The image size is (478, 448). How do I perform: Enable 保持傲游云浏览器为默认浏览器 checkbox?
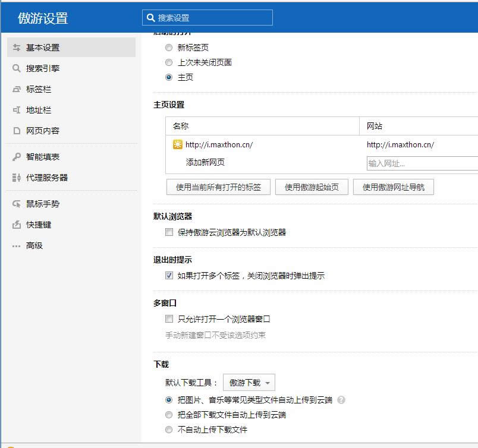[169, 232]
